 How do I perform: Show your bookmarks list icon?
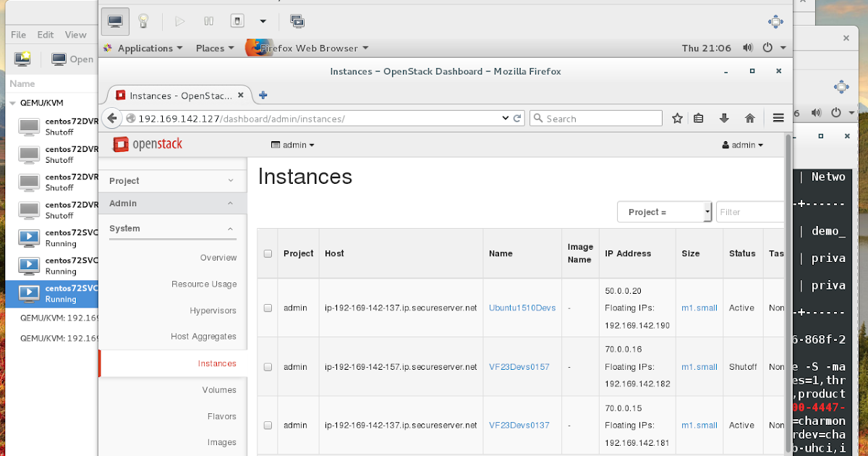pyautogui.click(x=699, y=118)
